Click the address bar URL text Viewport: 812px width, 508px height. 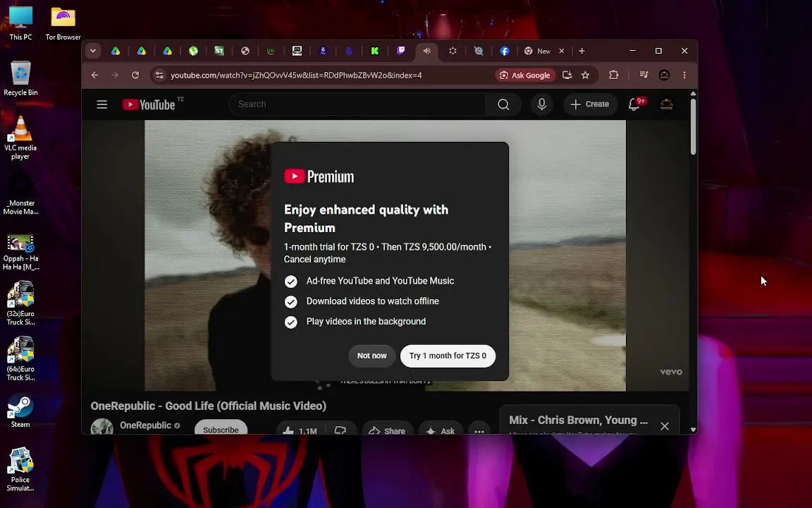tap(296, 75)
